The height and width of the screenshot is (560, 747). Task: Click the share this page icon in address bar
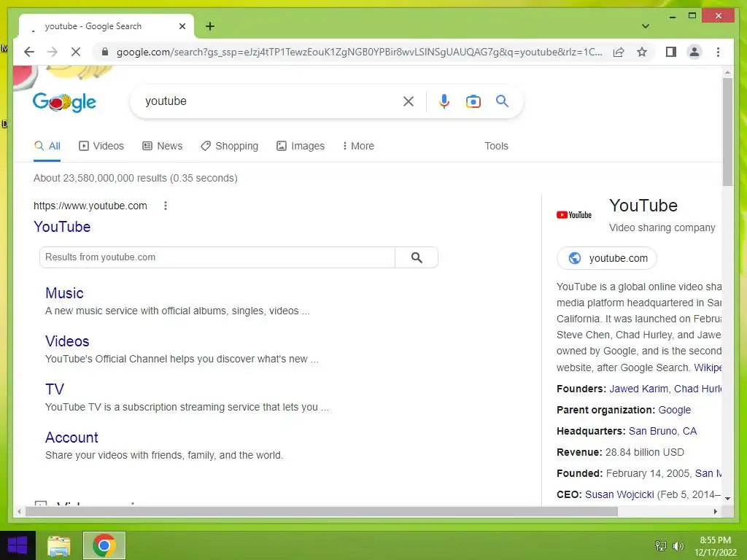619,52
